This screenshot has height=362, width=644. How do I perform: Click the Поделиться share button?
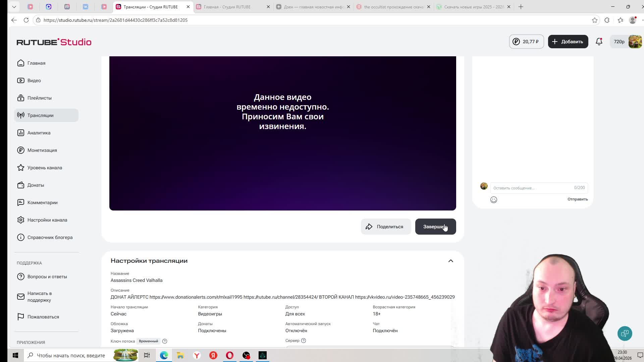(386, 227)
